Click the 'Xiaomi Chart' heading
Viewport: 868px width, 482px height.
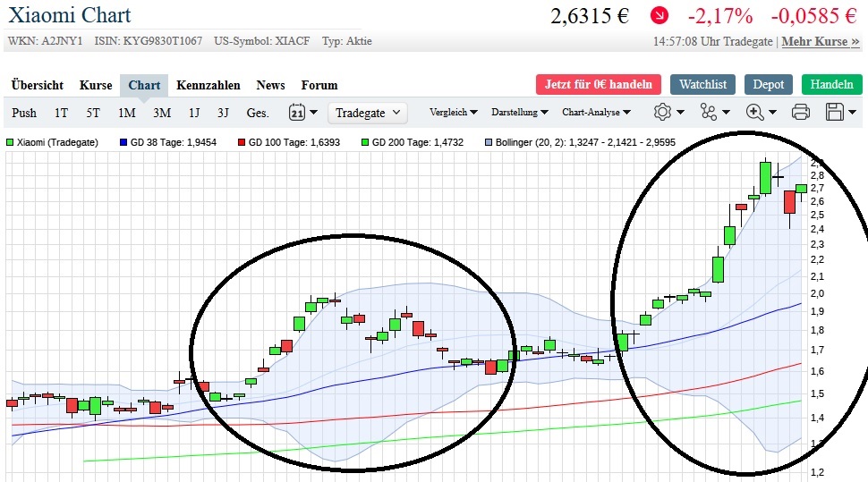click(70, 15)
